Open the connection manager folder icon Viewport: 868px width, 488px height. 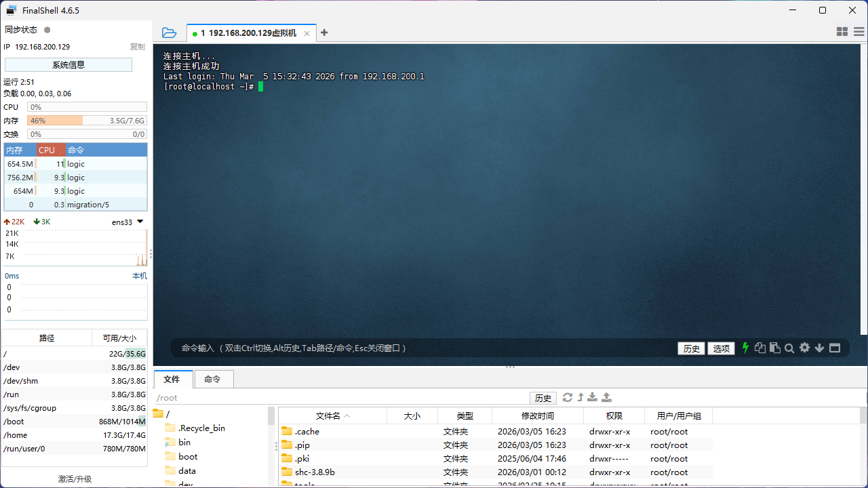click(169, 33)
